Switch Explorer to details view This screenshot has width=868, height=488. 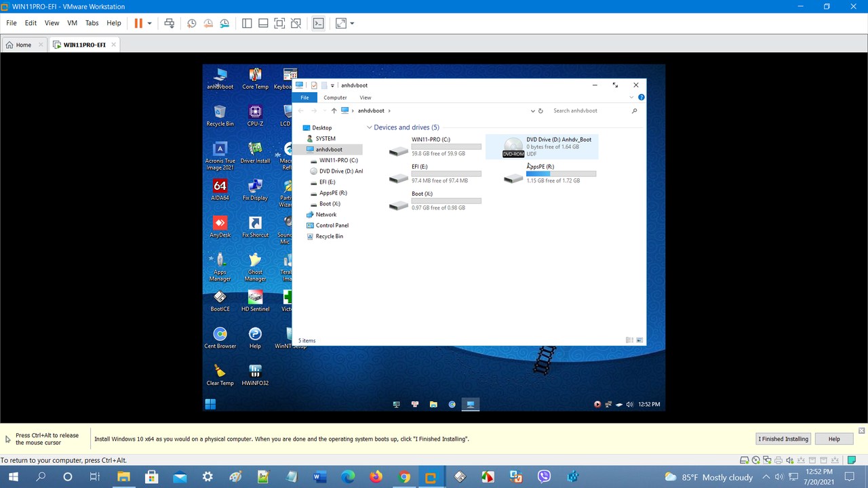629,340
